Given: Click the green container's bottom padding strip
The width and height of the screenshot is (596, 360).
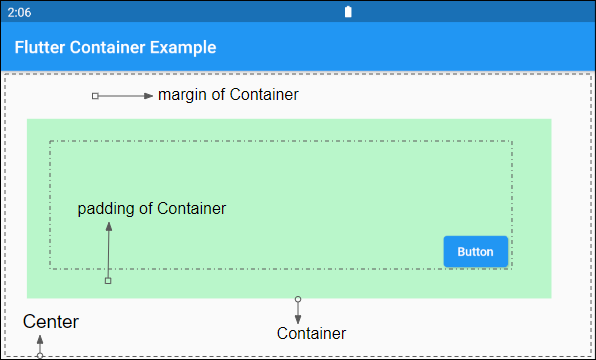Looking at the screenshot, I should (289, 284).
